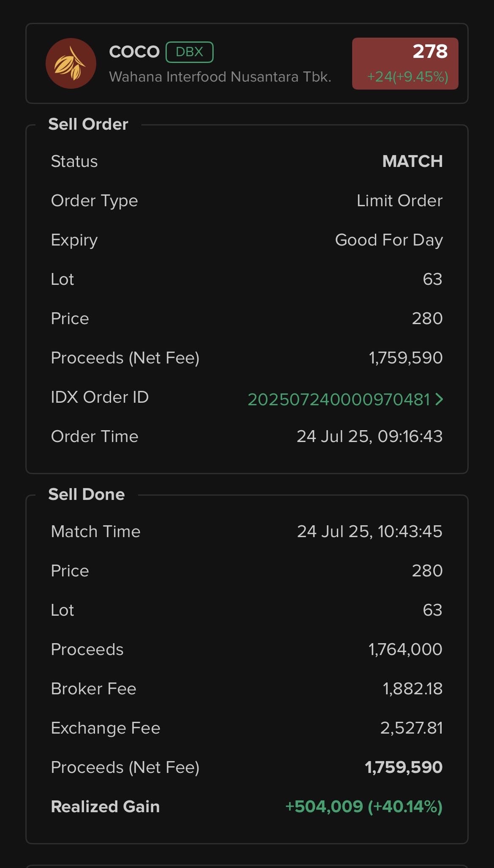
Task: Tap Wahana Interfood Nusantara Tbk. company name
Action: [220, 77]
